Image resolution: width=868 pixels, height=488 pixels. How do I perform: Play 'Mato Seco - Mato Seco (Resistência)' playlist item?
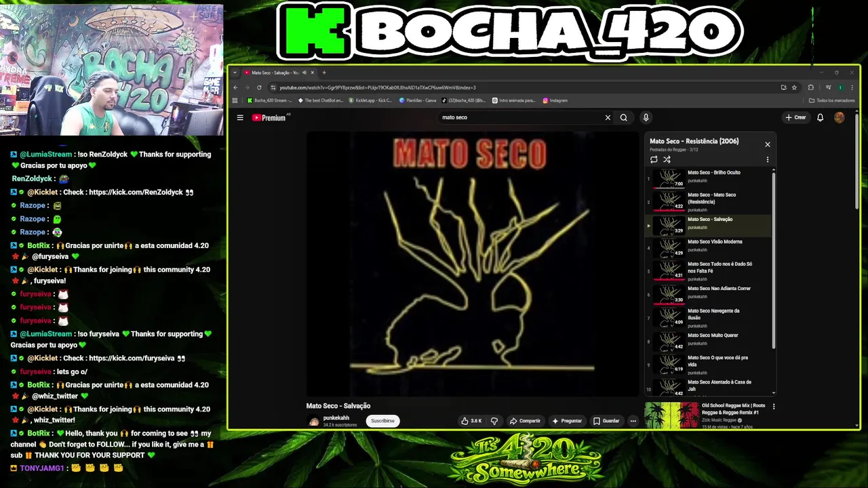708,202
